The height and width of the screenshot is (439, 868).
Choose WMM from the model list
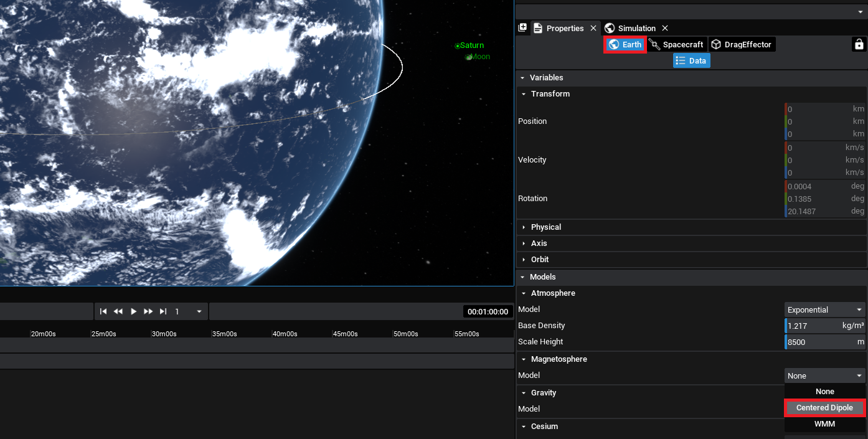point(824,424)
